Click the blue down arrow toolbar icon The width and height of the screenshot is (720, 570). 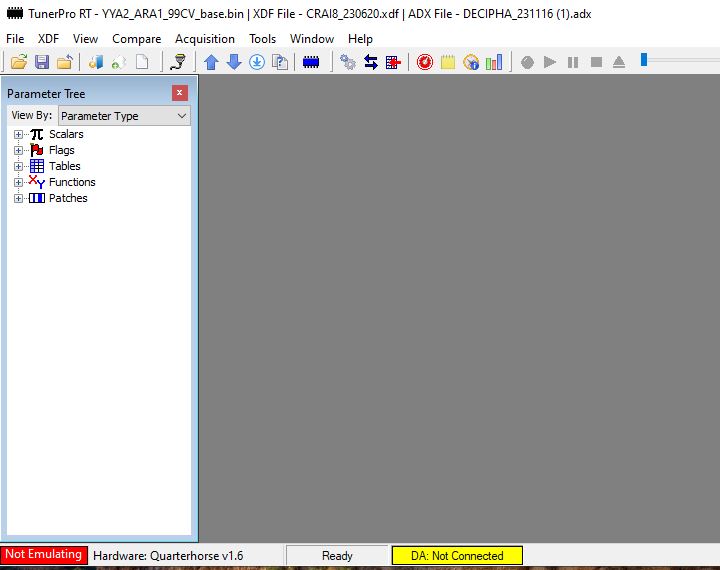pyautogui.click(x=234, y=62)
